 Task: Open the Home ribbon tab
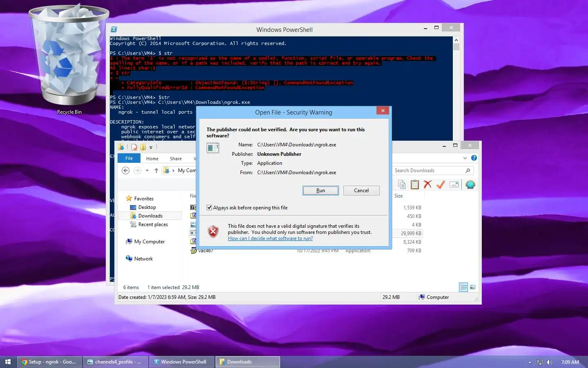coord(152,159)
